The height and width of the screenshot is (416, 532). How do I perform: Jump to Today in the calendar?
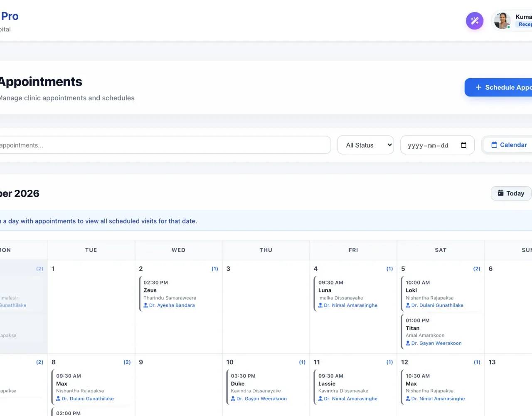pos(511,193)
